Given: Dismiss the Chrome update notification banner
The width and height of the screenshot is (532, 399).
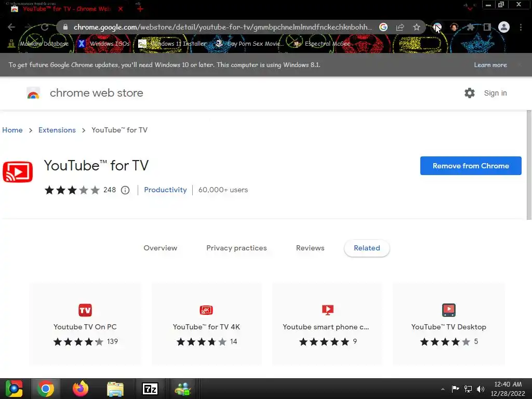Looking at the screenshot, I should point(520,65).
